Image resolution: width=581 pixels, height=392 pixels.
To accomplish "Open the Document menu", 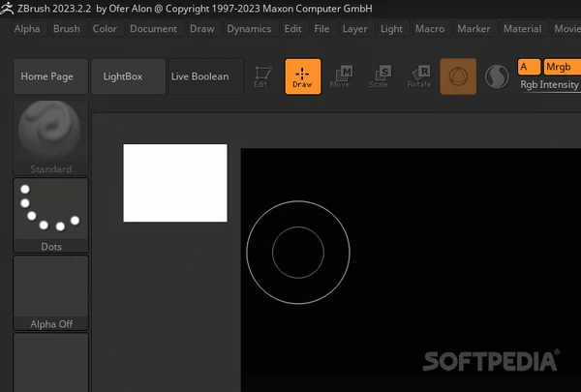I will tap(153, 29).
